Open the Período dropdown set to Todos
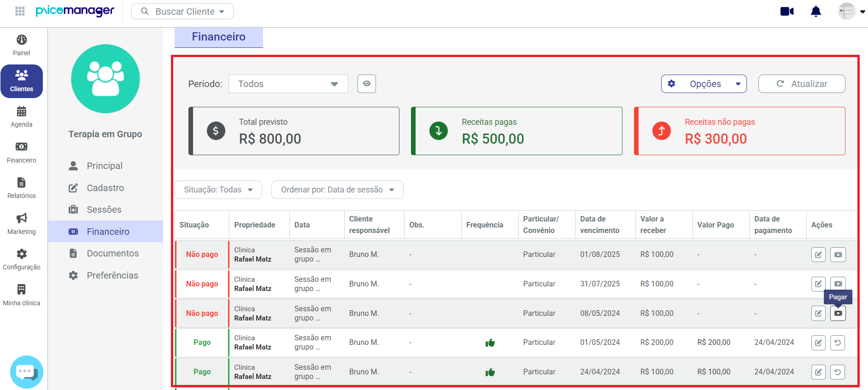Screen dimensions: 868x390 288,84
